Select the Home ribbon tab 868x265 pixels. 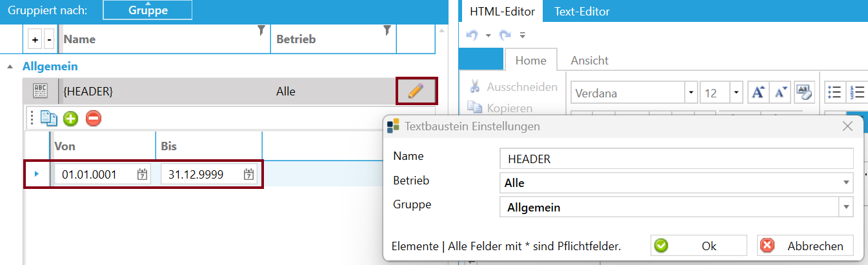530,61
